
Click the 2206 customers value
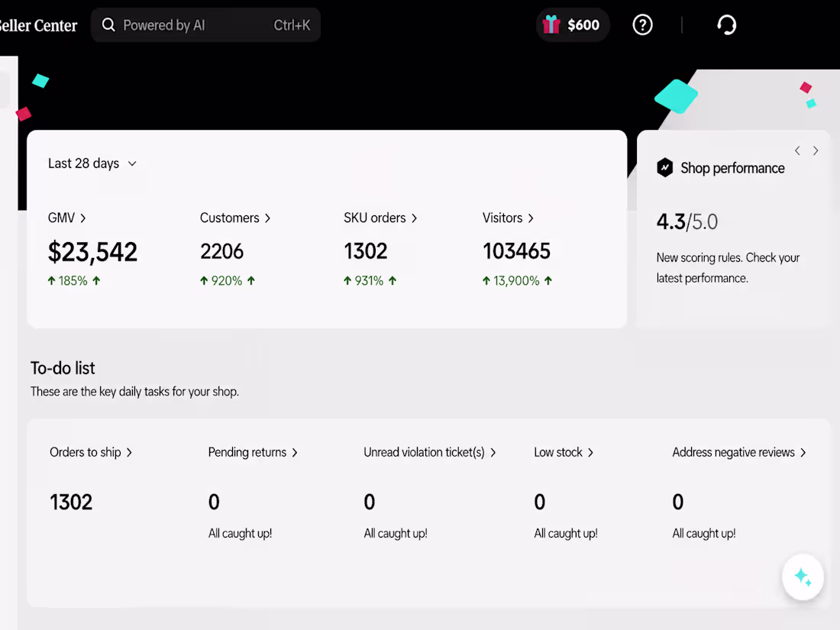[x=221, y=251]
